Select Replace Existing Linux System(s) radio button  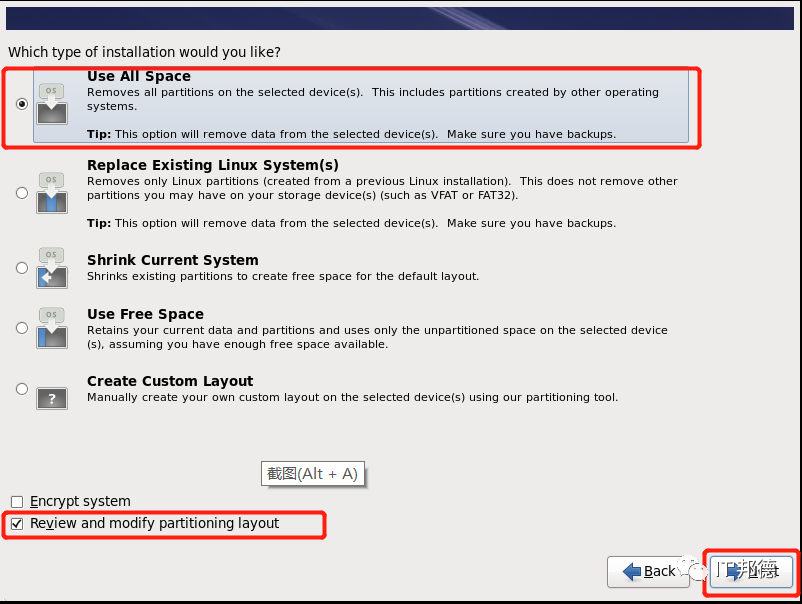coord(21,193)
